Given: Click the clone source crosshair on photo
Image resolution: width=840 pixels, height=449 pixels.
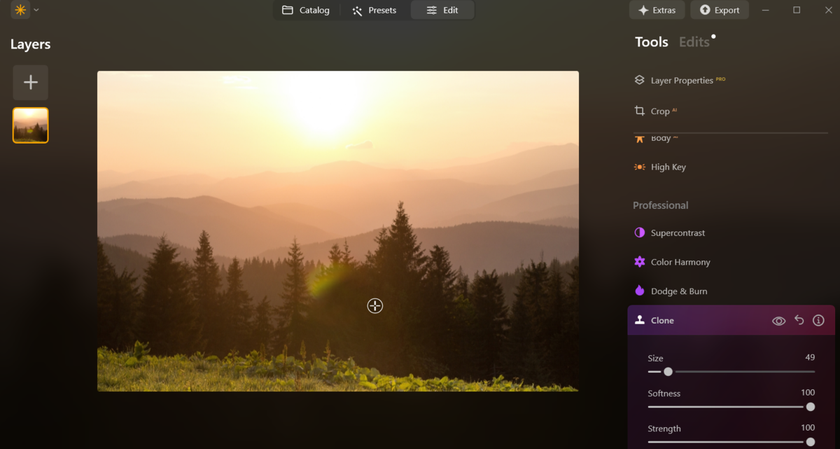Looking at the screenshot, I should point(375,306).
